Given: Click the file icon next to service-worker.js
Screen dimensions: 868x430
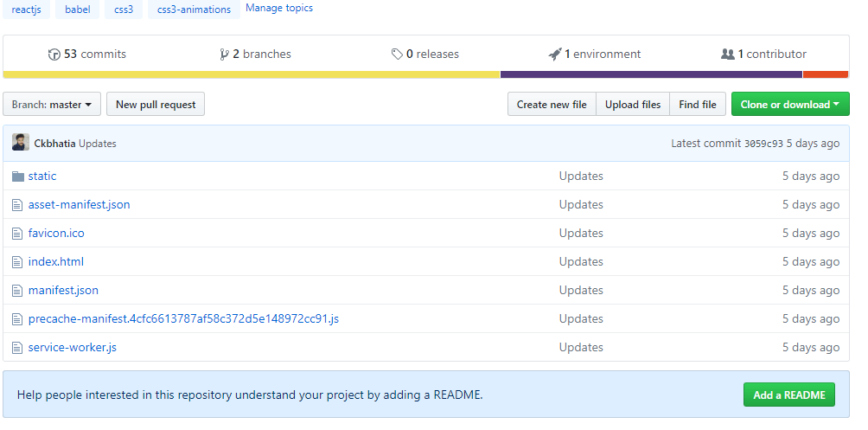Looking at the screenshot, I should [17, 348].
